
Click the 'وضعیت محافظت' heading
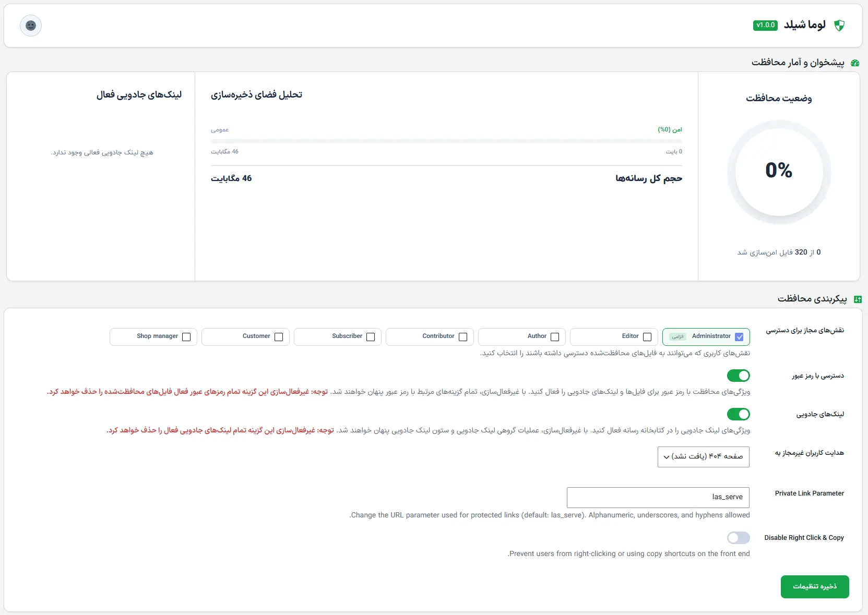click(x=779, y=98)
